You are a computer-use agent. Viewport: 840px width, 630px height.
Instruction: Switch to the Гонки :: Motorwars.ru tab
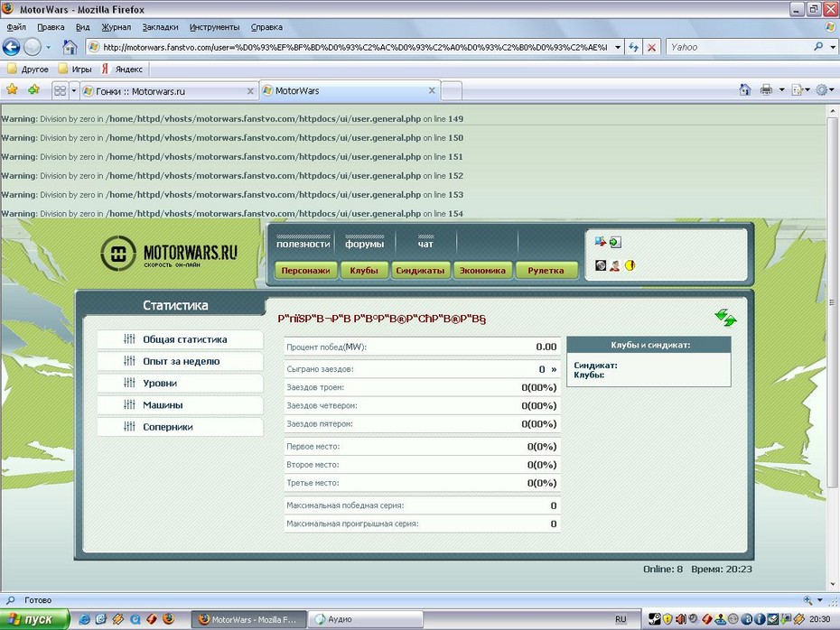tap(169, 91)
